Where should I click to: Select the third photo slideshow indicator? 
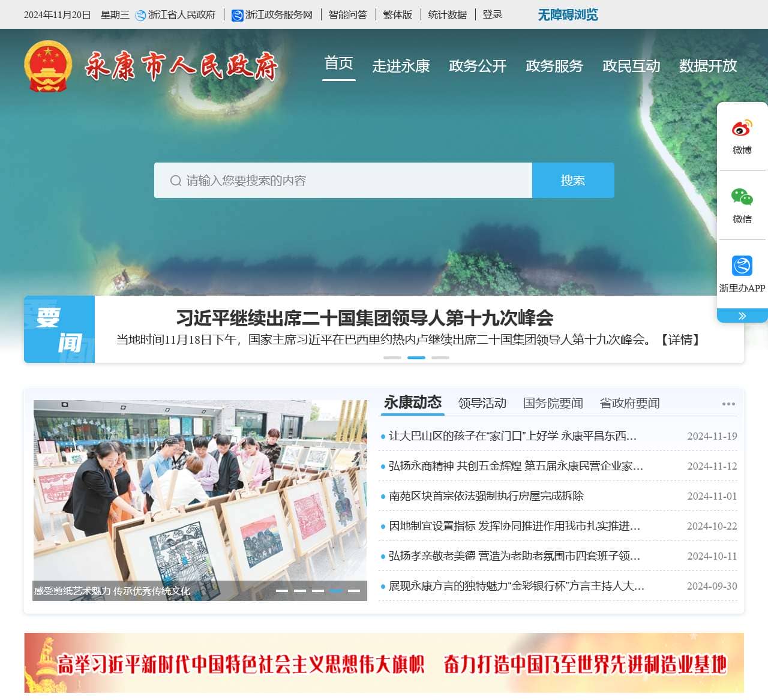pos(318,591)
